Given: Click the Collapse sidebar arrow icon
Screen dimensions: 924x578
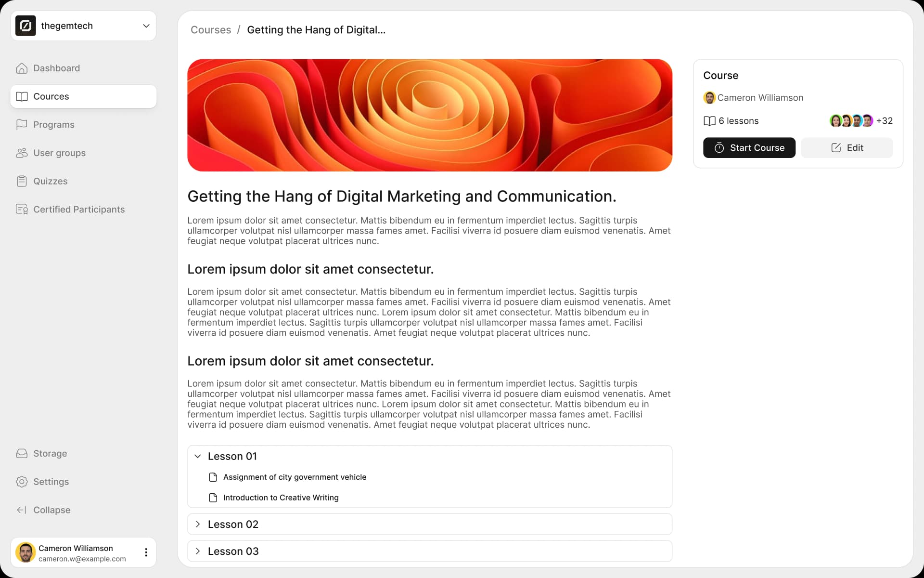Looking at the screenshot, I should pos(22,510).
